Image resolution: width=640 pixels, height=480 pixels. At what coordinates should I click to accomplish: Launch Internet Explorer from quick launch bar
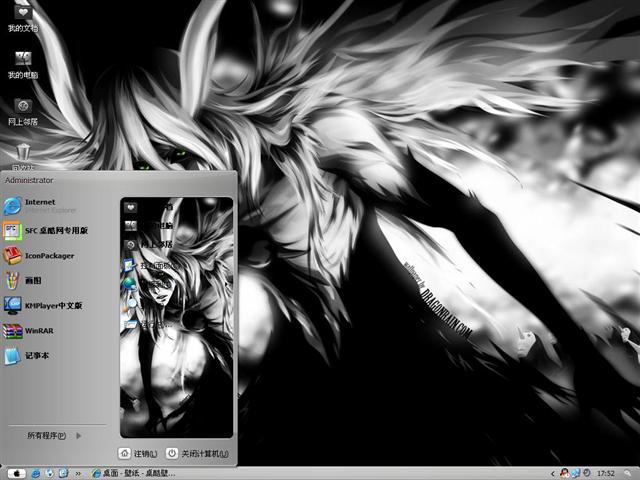point(36,473)
